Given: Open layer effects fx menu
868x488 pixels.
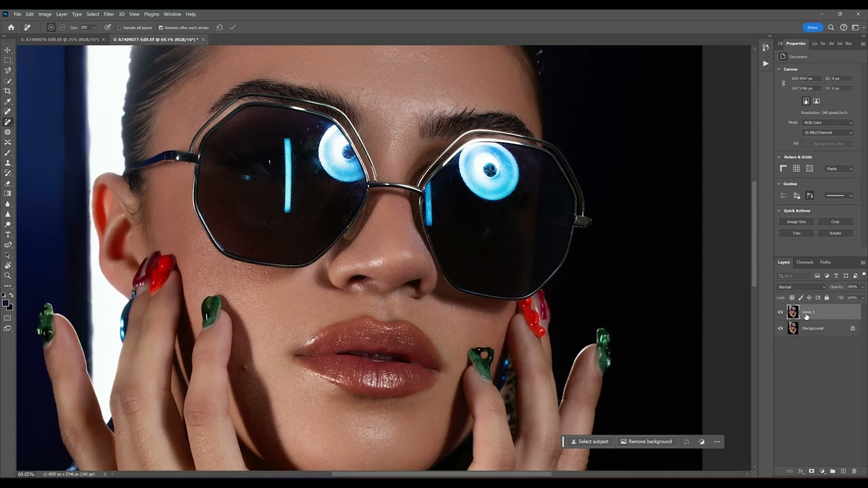Looking at the screenshot, I should click(x=801, y=471).
